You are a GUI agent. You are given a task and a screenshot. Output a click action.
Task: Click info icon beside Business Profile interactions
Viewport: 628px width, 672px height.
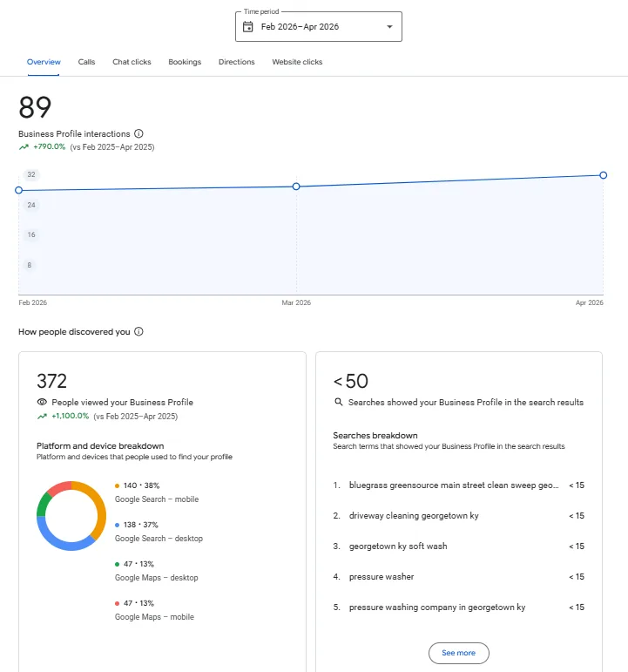coord(138,133)
